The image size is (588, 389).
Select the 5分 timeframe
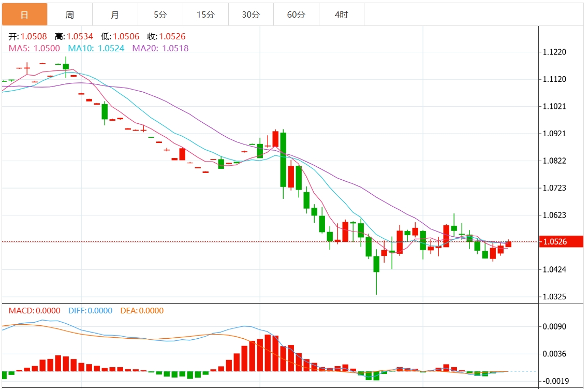(x=160, y=15)
